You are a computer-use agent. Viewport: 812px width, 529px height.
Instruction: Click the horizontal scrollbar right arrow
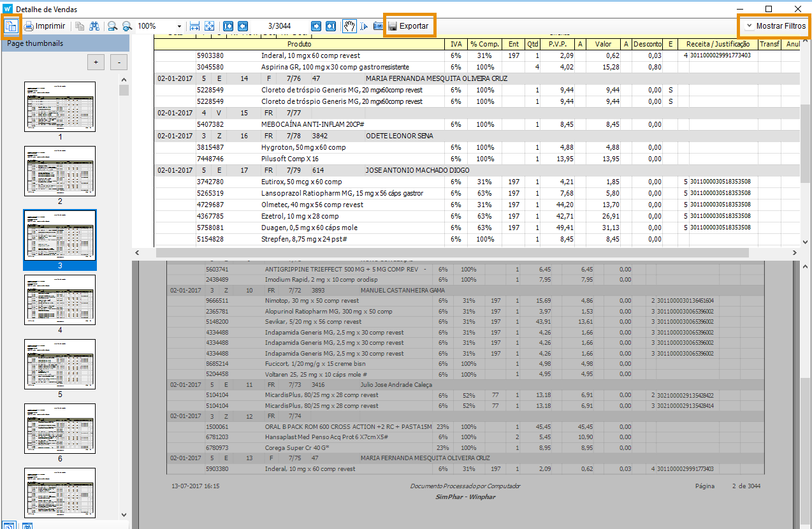(794, 253)
